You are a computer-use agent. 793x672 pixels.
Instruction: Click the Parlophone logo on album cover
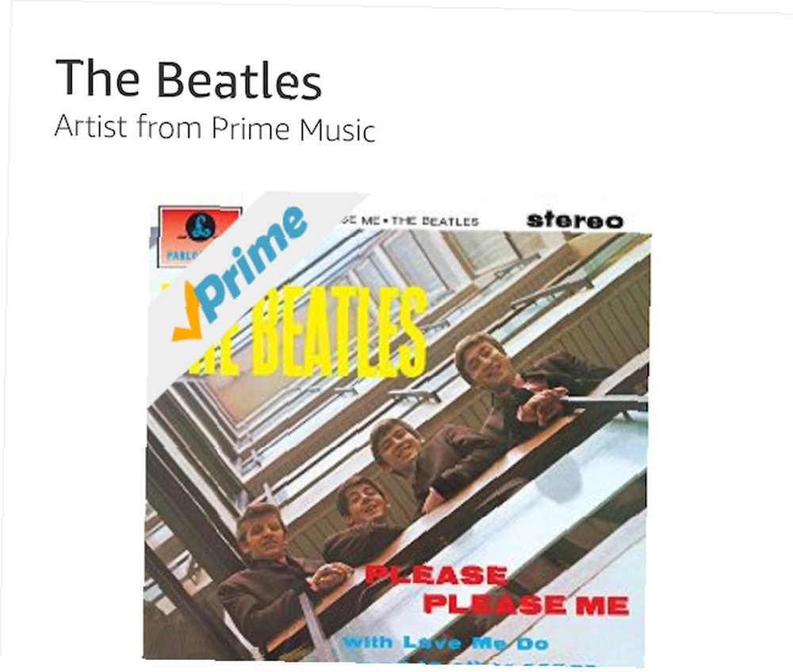click(x=199, y=236)
